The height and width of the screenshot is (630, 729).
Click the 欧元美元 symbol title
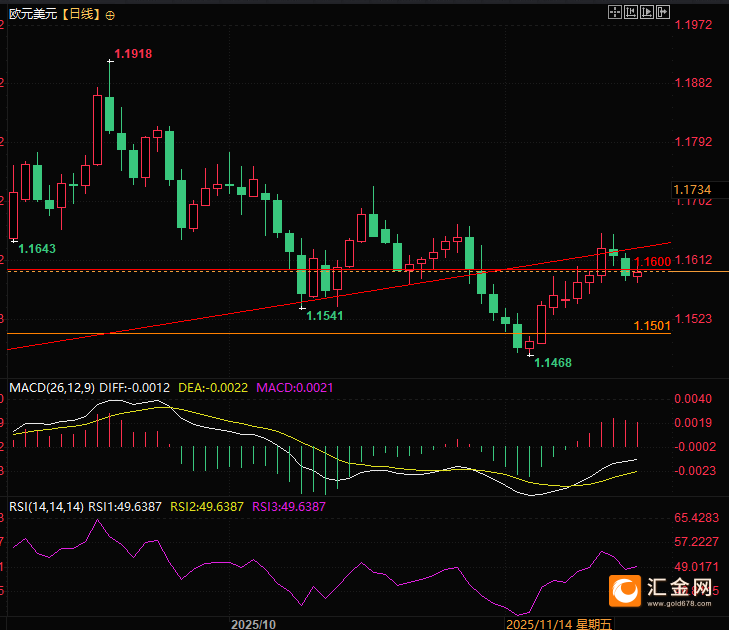pyautogui.click(x=33, y=14)
